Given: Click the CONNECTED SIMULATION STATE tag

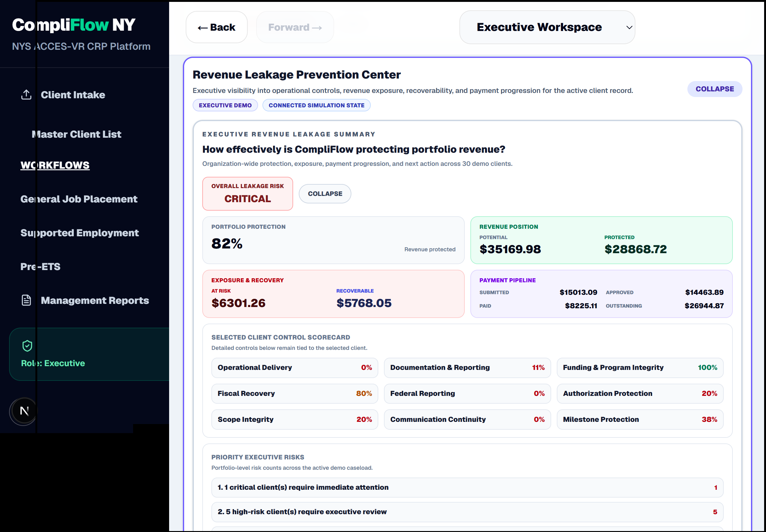Looking at the screenshot, I should click(x=317, y=105).
